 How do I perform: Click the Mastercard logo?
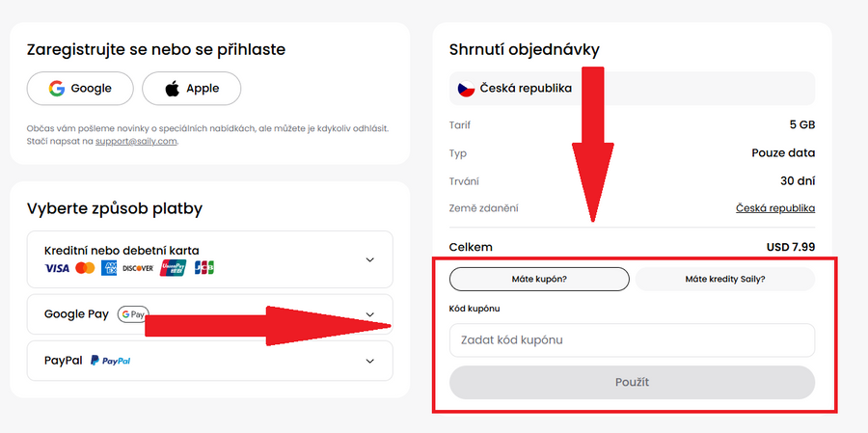(x=85, y=267)
